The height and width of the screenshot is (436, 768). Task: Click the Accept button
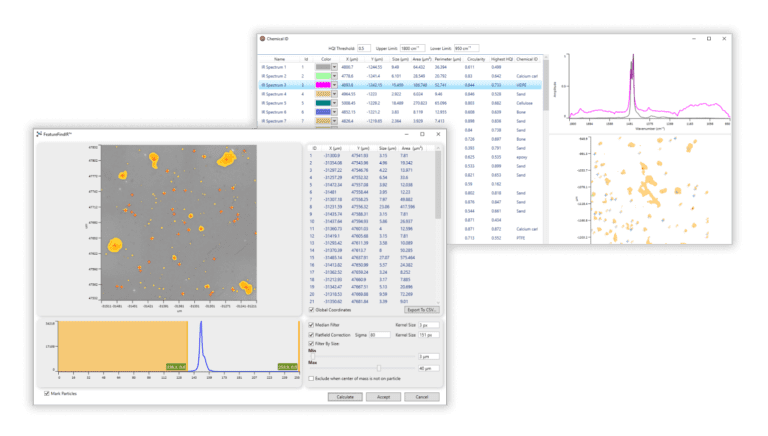pyautogui.click(x=384, y=397)
